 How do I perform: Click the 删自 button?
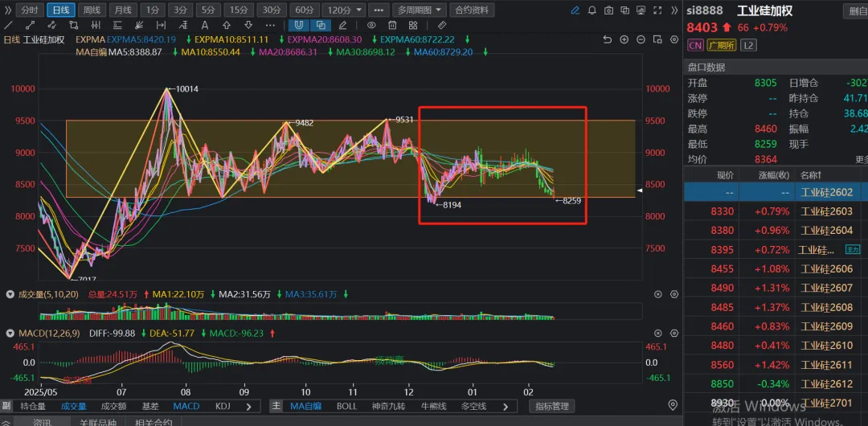click(x=856, y=10)
